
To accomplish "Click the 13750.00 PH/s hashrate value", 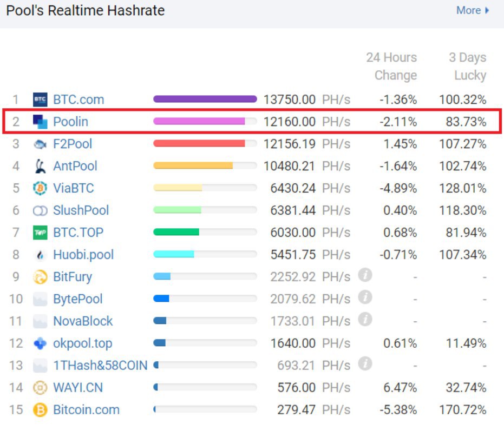I will pos(307,100).
